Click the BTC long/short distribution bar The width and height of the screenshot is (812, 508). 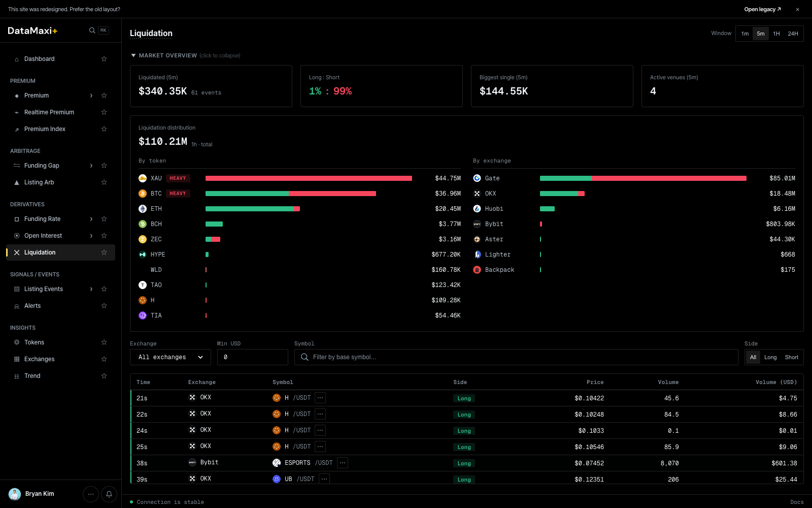(x=291, y=194)
